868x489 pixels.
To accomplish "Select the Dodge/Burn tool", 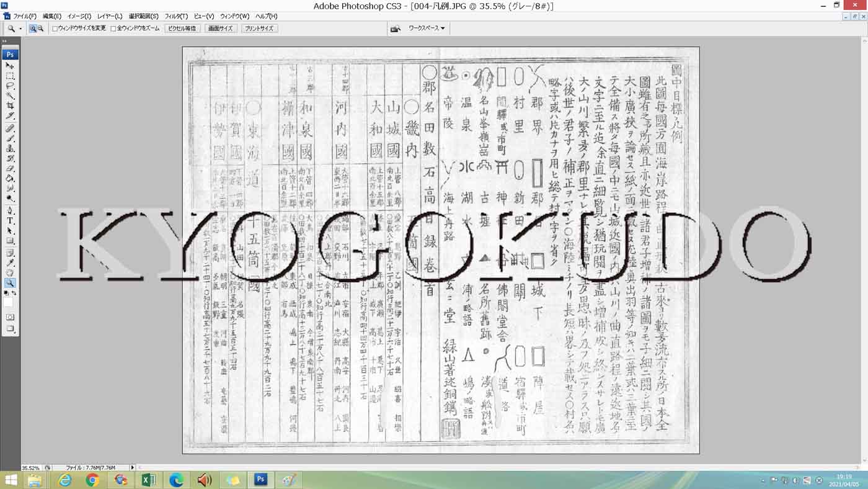I will [x=10, y=199].
